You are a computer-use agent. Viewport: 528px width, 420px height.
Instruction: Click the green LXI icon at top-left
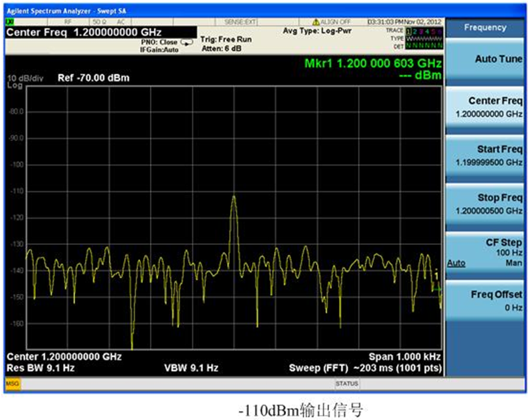click(10, 22)
